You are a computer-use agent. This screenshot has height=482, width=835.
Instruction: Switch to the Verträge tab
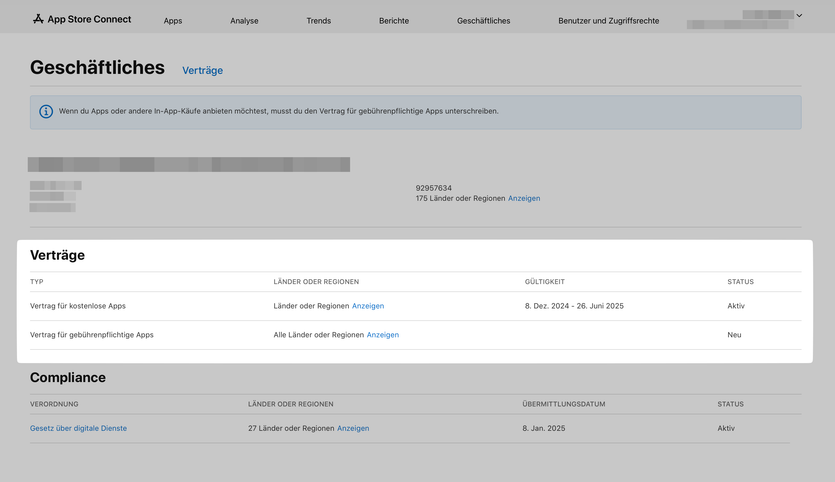click(x=202, y=70)
